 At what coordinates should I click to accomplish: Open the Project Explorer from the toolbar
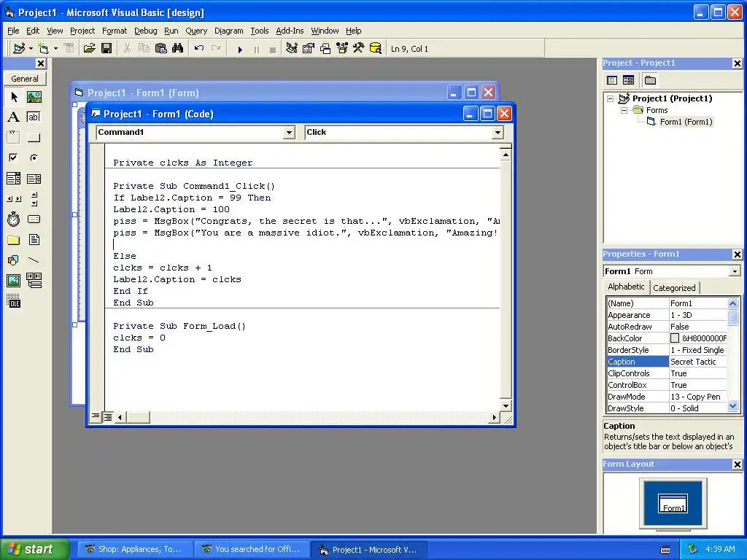[x=292, y=49]
